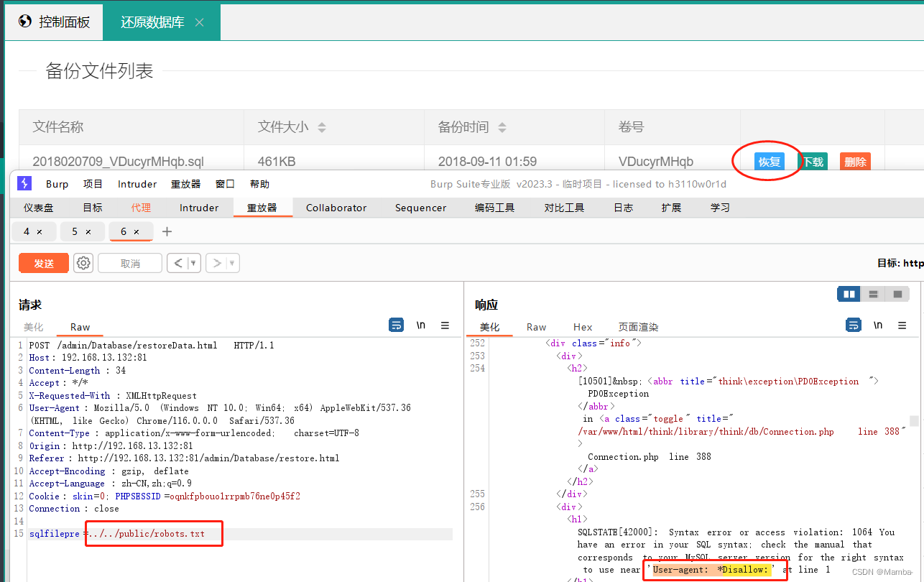The width and height of the screenshot is (924, 582).
Task: Close Repeater tab 6
Action: (x=137, y=231)
